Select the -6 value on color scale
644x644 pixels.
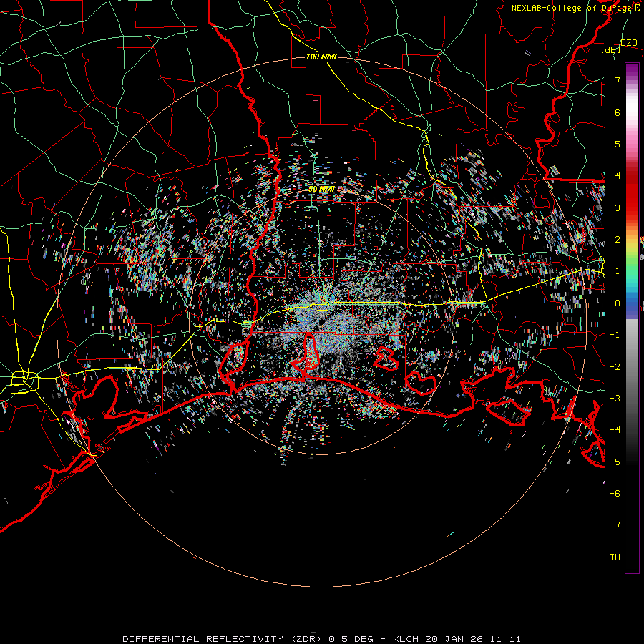[x=615, y=494]
